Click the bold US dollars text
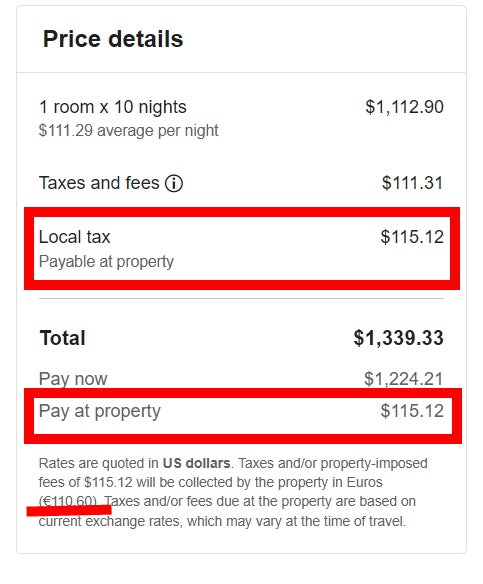The width and height of the screenshot is (483, 584). (x=197, y=463)
